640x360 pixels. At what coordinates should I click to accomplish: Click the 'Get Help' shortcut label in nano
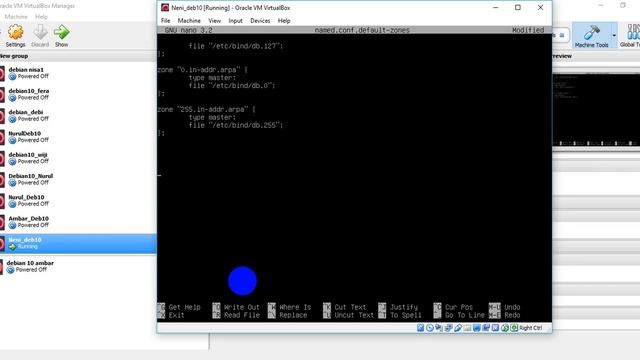tap(184, 307)
